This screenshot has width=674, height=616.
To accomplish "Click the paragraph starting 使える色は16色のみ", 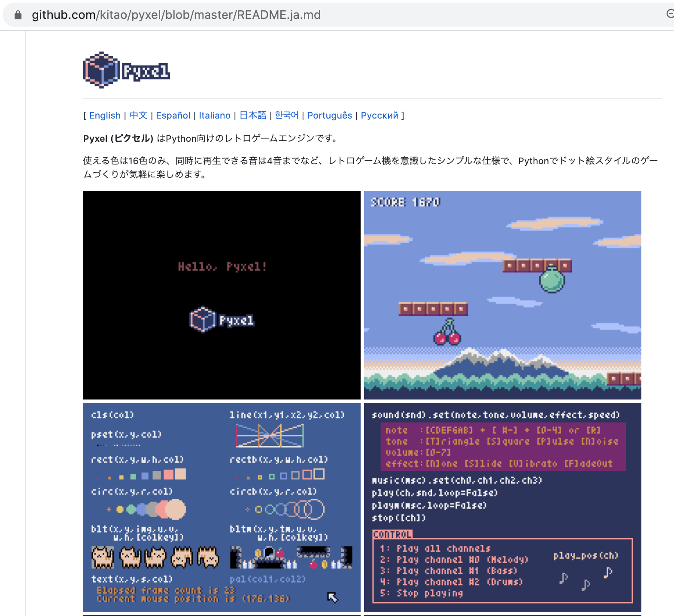I will point(370,168).
